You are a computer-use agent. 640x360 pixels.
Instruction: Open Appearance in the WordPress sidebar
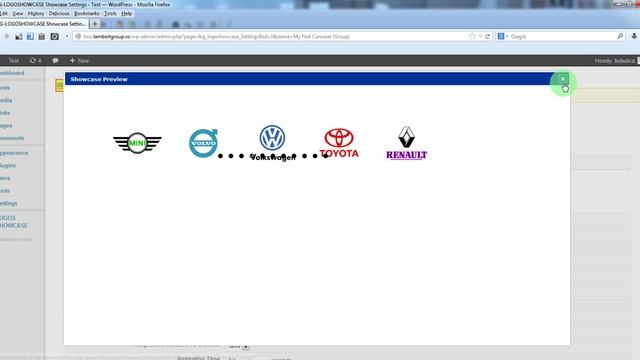point(14,153)
